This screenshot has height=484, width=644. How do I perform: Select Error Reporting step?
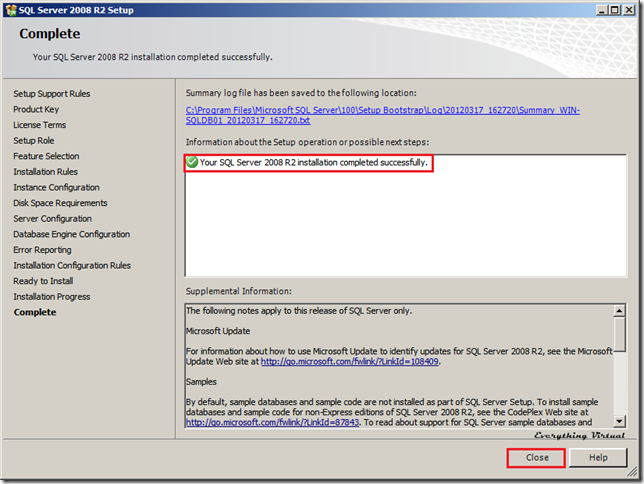click(x=42, y=250)
